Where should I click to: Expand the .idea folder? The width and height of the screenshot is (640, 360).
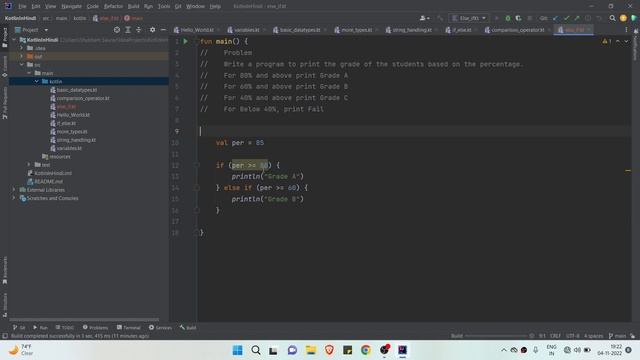point(22,48)
